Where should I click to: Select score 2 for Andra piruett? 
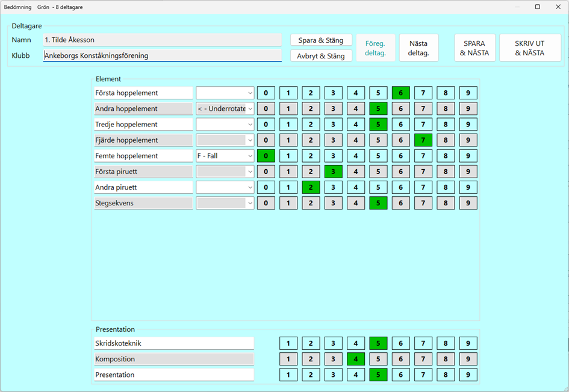(311, 187)
